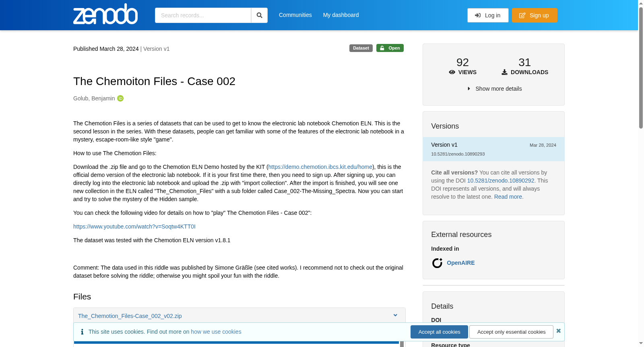Click the author's ORCID iD icon
This screenshot has width=644, height=347.
120,98
